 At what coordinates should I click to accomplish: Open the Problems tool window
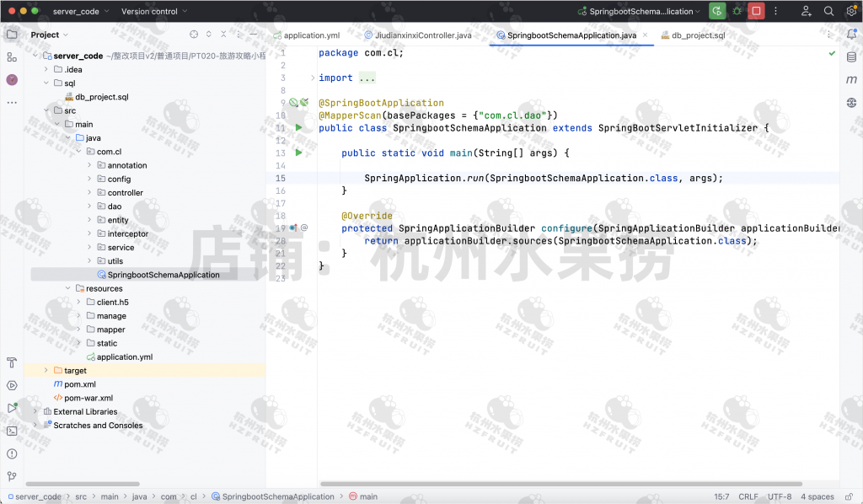point(12,453)
